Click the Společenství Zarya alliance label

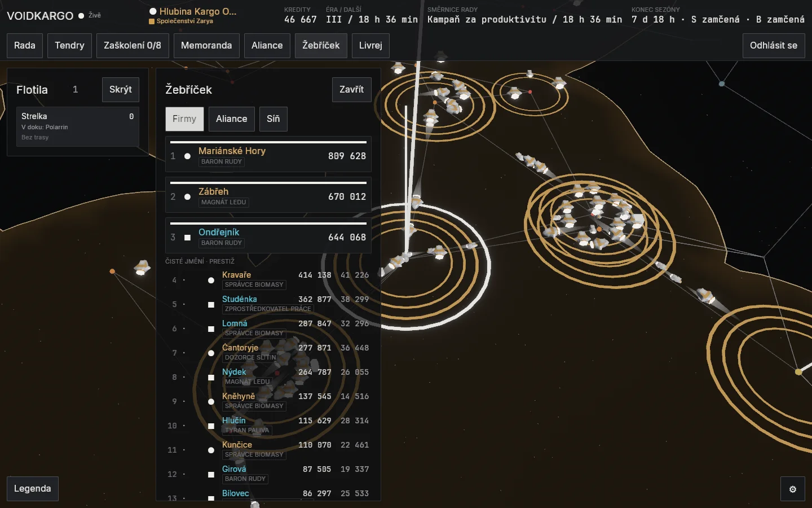pos(185,21)
